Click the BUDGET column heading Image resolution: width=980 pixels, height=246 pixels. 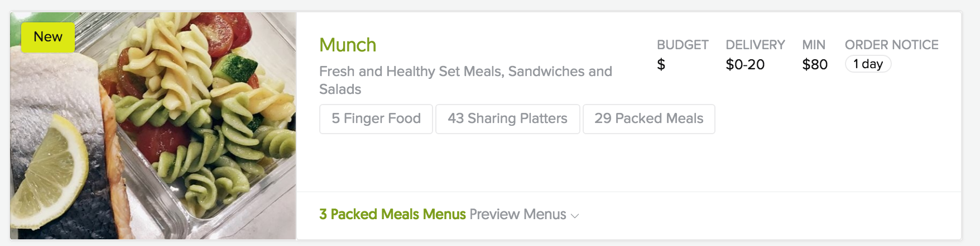[682, 45]
